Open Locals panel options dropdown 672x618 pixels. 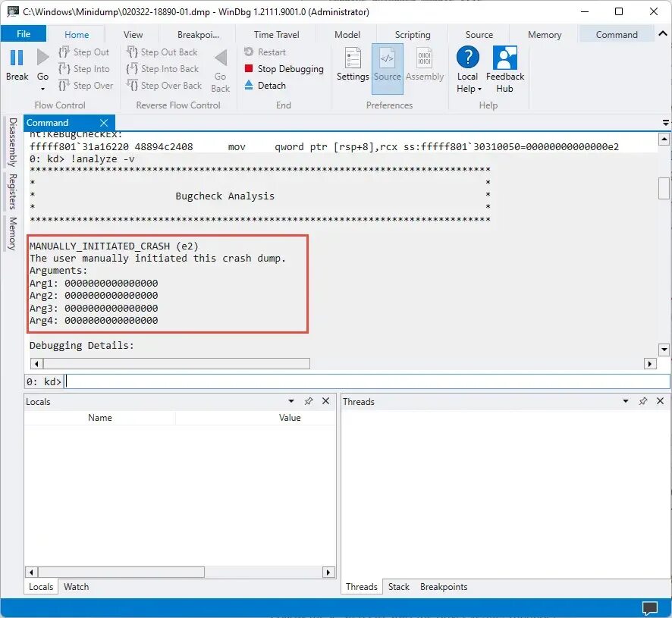(291, 401)
